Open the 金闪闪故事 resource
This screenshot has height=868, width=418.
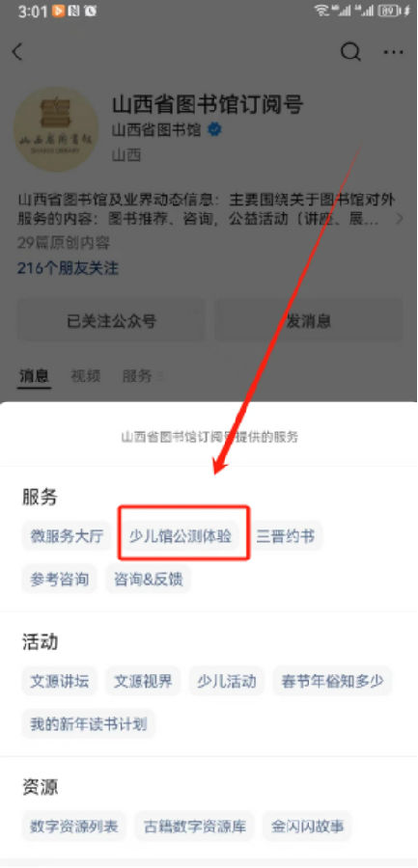point(307,827)
